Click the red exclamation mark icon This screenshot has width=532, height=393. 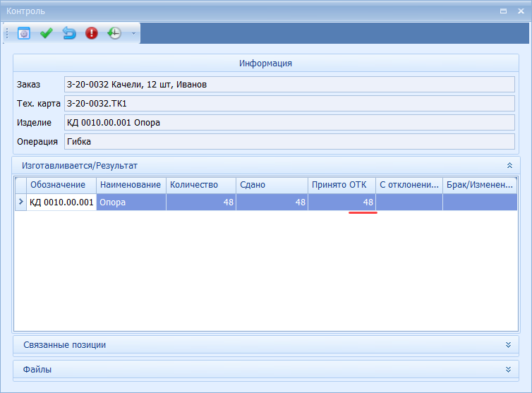point(92,33)
